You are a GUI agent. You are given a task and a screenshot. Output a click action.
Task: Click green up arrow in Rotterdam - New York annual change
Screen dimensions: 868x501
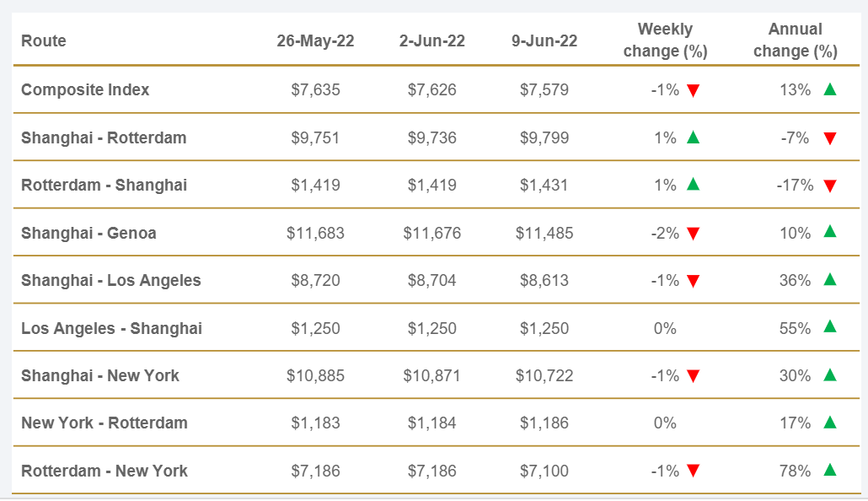click(x=830, y=470)
